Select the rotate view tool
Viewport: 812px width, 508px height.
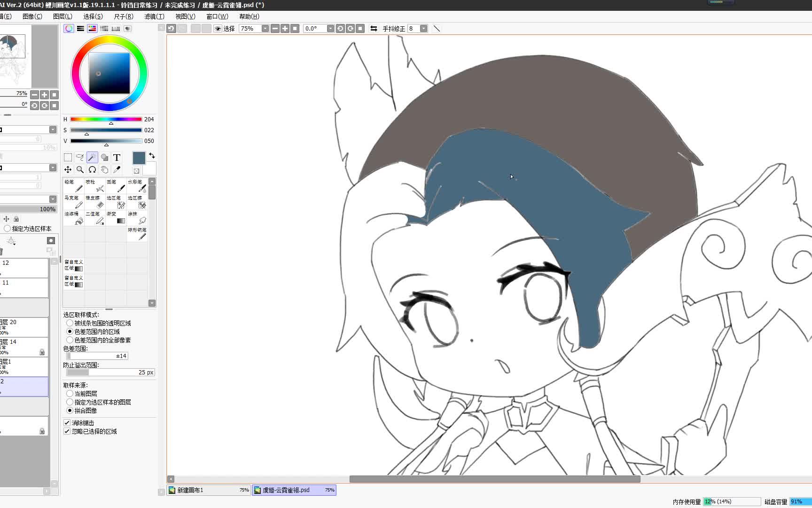point(92,170)
